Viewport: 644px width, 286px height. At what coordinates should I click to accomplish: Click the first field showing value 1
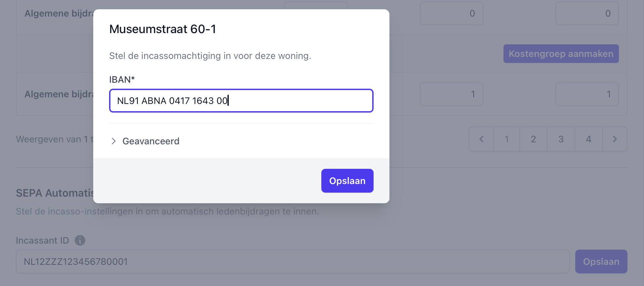451,94
